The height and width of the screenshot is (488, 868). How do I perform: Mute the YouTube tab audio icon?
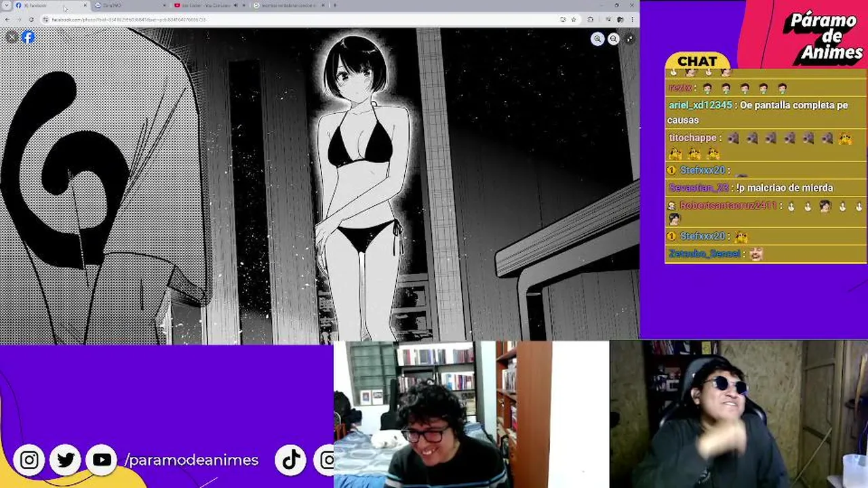coord(235,5)
